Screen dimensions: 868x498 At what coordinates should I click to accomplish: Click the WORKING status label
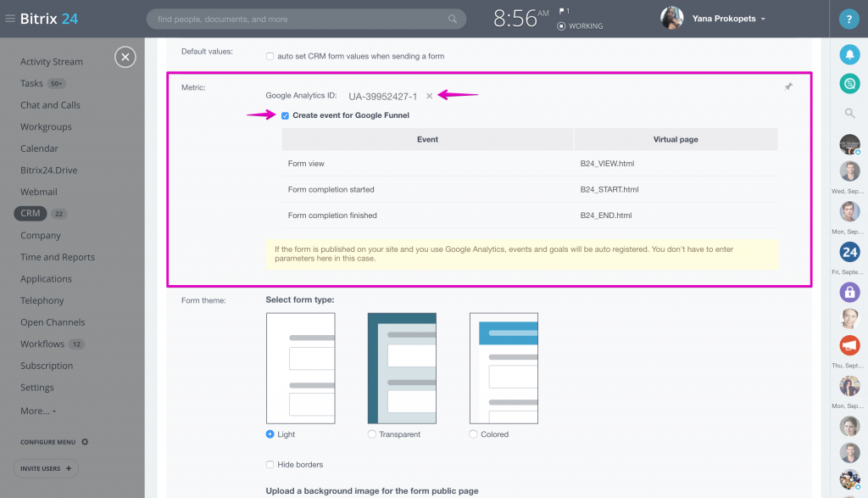tap(586, 26)
